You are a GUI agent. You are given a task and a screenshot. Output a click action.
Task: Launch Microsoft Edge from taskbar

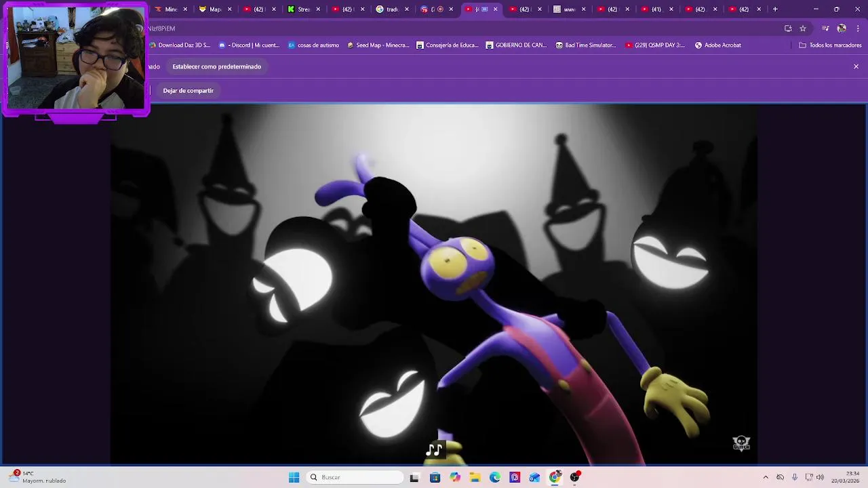click(x=495, y=478)
